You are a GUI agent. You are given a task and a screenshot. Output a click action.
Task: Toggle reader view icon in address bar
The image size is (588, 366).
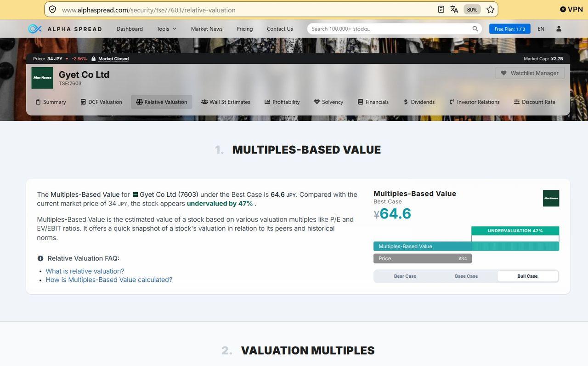[441, 9]
